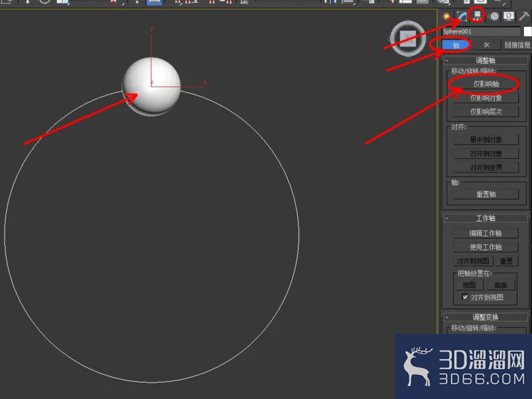Click the 重置 button in 工作轴
The width and height of the screenshot is (532, 399).
click(x=506, y=261)
